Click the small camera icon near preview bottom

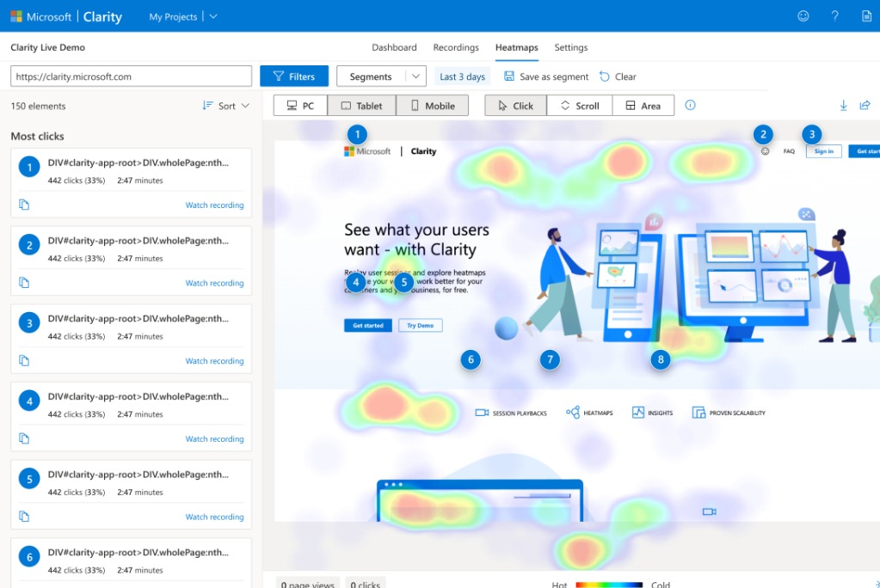click(710, 511)
